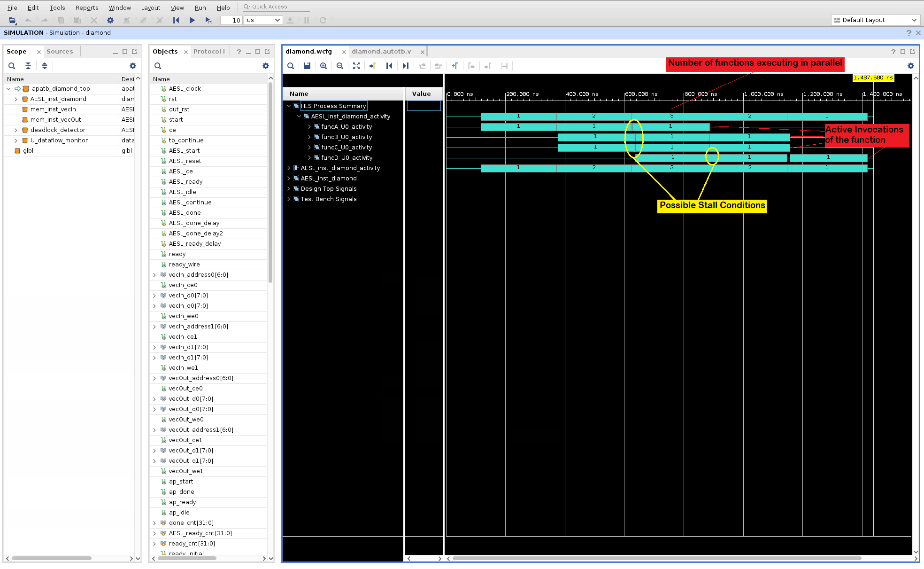
Task: Select funcD_U0_activity waveform row
Action: pos(346,158)
